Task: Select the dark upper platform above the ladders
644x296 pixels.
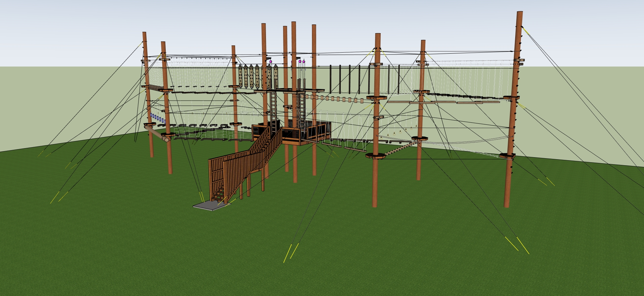Action: tap(289, 90)
